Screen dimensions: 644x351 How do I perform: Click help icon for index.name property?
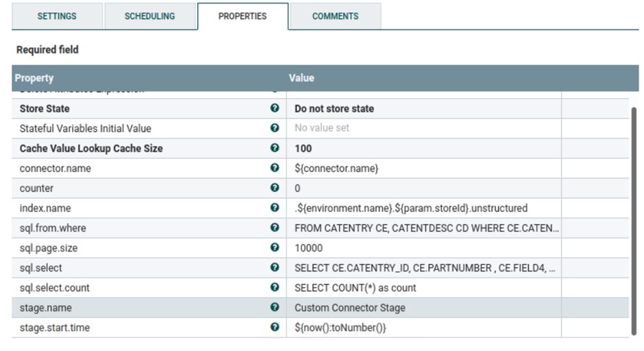coord(275,208)
